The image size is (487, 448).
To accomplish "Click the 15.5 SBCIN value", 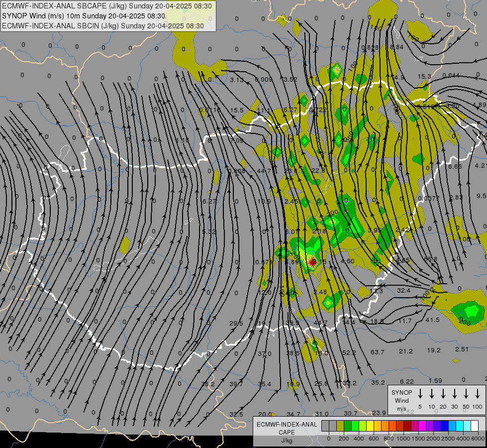I will tap(237, 111).
